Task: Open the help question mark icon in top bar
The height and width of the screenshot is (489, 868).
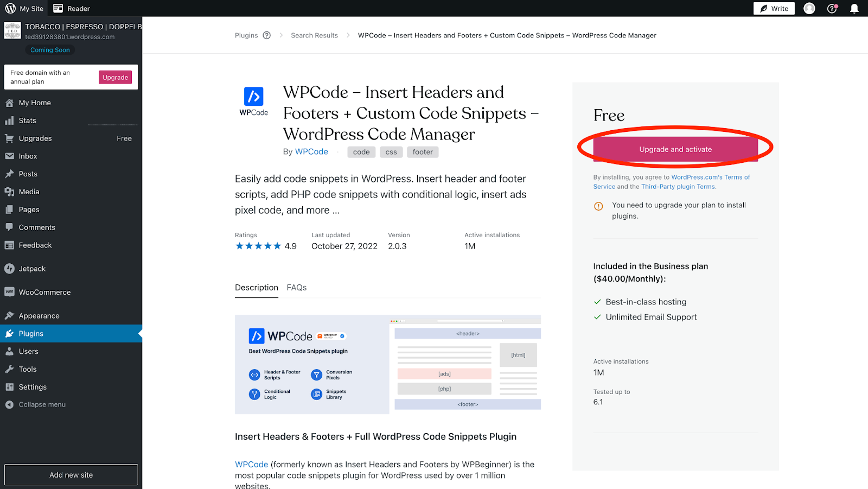Action: (832, 8)
